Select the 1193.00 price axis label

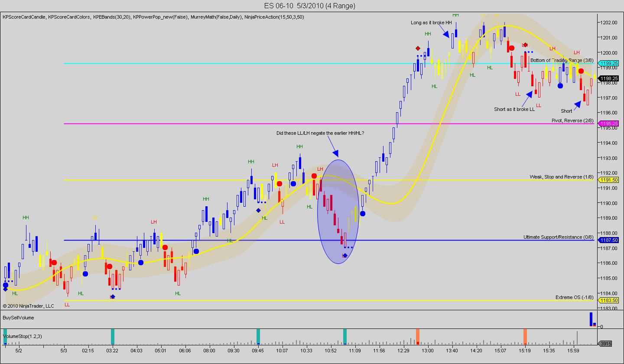609,158
